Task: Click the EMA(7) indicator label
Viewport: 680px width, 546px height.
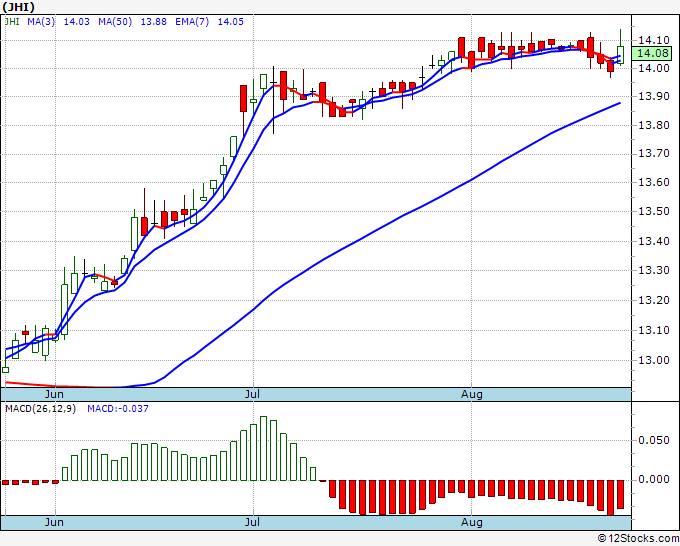Action: tap(192, 21)
